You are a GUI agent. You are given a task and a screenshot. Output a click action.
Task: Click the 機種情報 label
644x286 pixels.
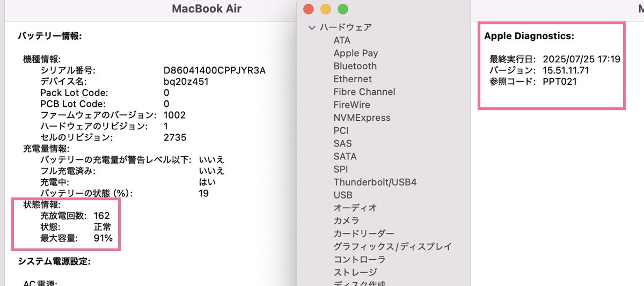coord(41,59)
